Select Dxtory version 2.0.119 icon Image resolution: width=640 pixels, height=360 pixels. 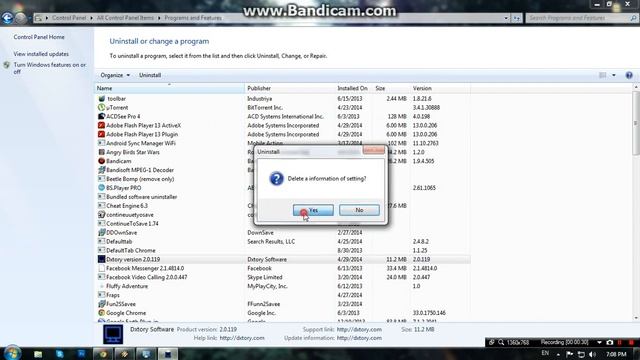[x=101, y=259]
